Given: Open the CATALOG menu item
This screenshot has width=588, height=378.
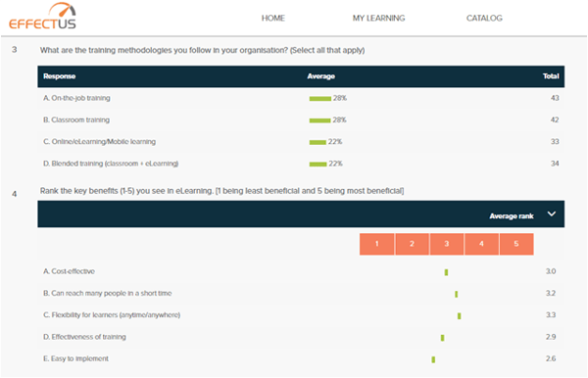Looking at the screenshot, I should click(x=484, y=18).
